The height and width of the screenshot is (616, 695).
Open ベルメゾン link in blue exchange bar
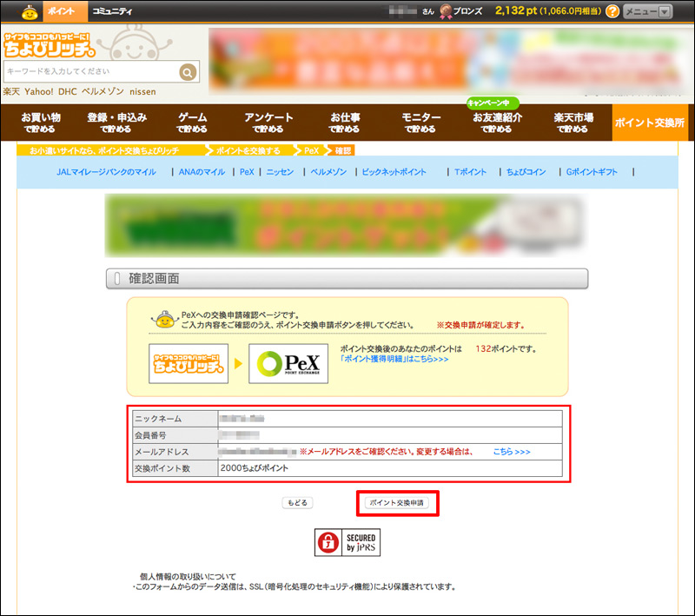pyautogui.click(x=328, y=172)
